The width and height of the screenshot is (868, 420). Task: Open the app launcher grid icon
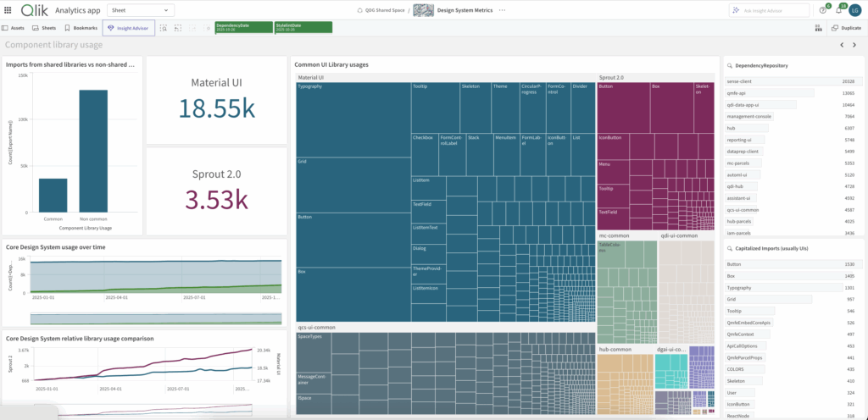[x=8, y=10]
